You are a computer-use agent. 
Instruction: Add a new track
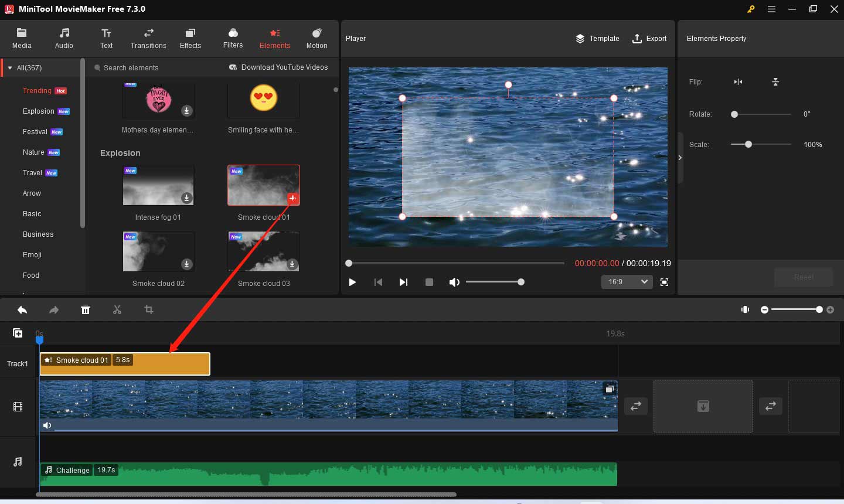coord(18,333)
